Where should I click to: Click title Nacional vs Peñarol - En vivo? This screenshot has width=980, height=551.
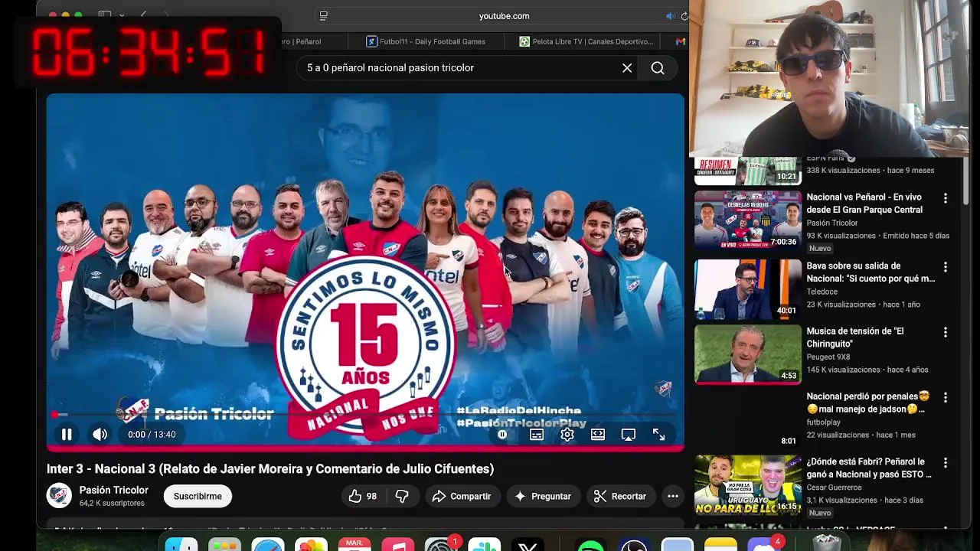pyautogui.click(x=864, y=203)
